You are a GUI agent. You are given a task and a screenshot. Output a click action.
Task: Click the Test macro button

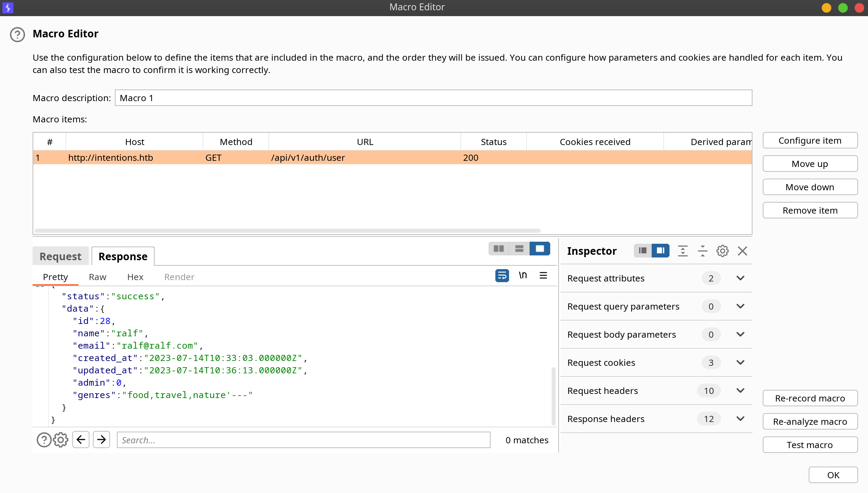click(x=810, y=445)
